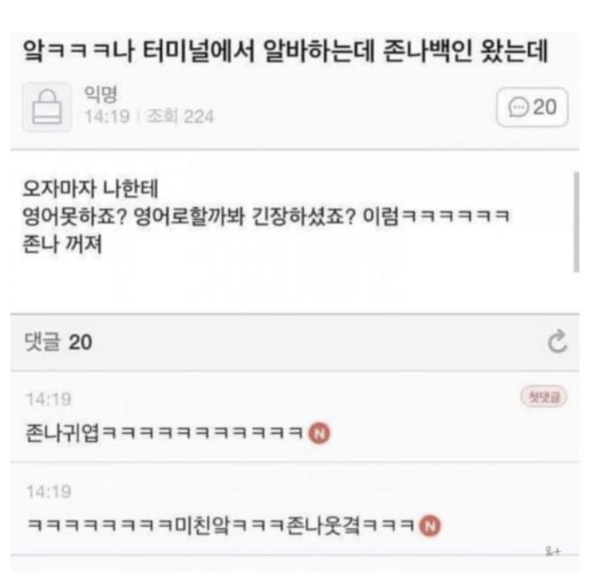Click the 미친악ㅋㅋㅋ존나웃겨 comment text
The image size is (600, 575).
[221, 526]
